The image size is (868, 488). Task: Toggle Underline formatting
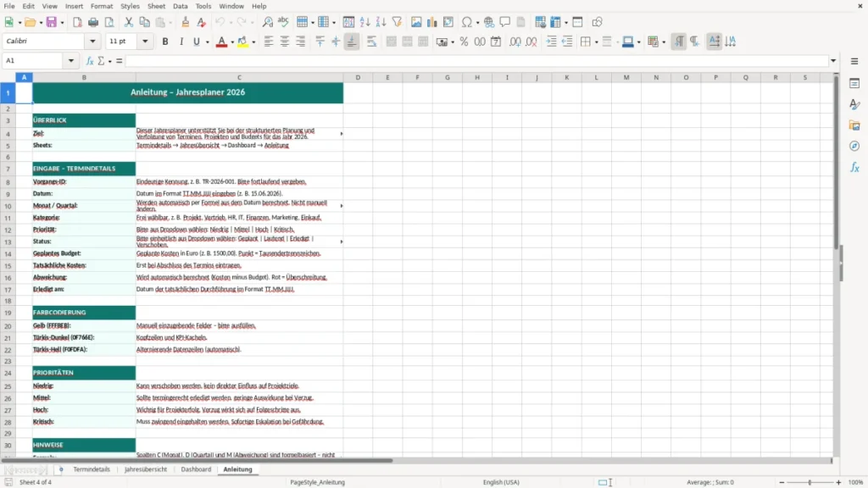click(197, 42)
